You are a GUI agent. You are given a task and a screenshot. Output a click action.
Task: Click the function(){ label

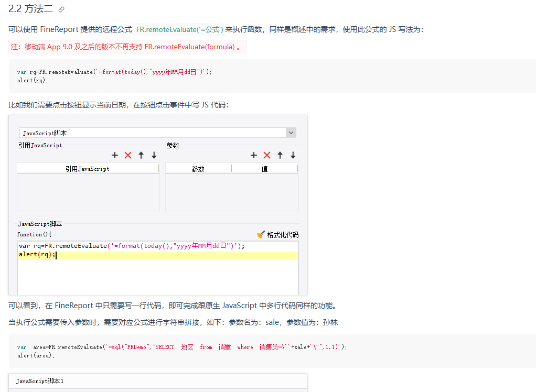coord(34,235)
